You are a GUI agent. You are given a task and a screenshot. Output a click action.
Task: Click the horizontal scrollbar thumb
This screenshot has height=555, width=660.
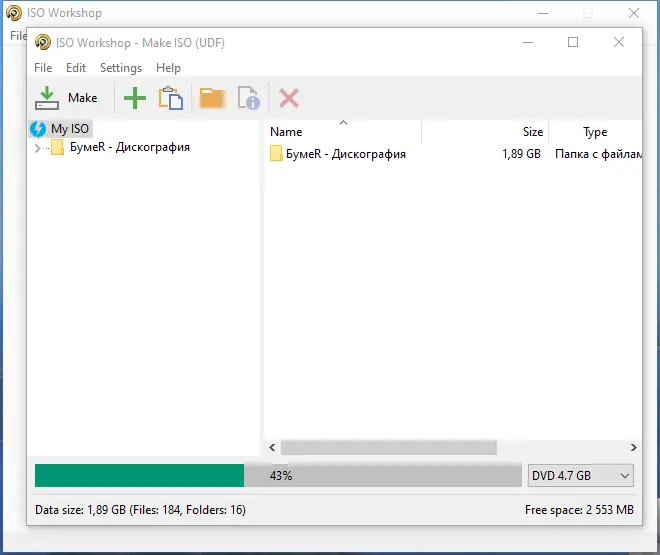[x=389, y=447]
